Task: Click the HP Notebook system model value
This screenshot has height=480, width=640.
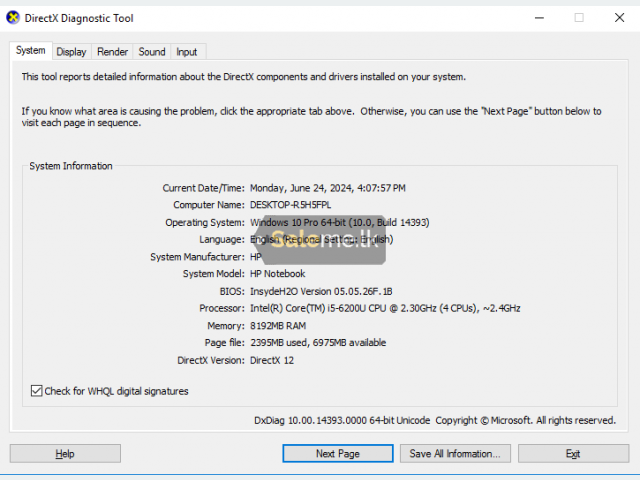Action: click(x=278, y=273)
